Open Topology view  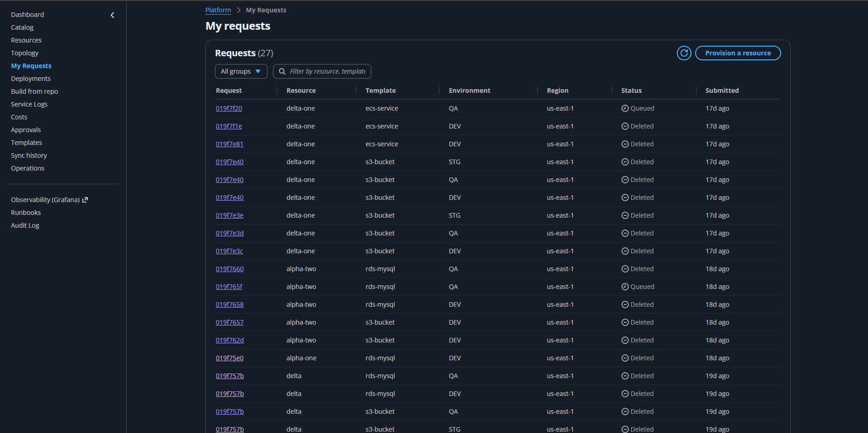(25, 53)
